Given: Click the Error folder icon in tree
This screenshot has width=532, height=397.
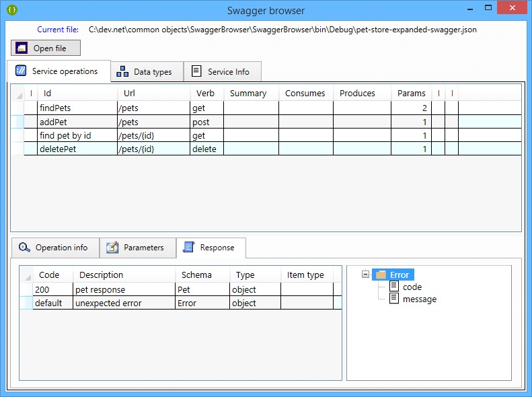Looking at the screenshot, I should [381, 274].
